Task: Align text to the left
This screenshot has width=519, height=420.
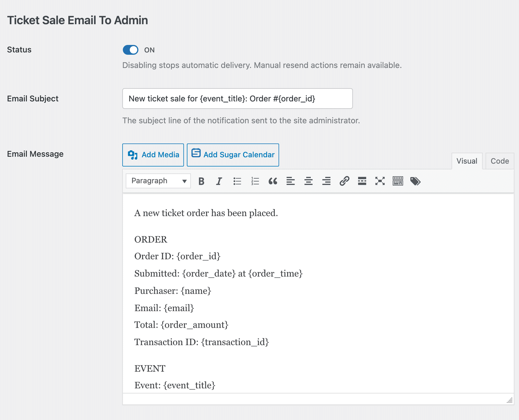Action: [291, 181]
